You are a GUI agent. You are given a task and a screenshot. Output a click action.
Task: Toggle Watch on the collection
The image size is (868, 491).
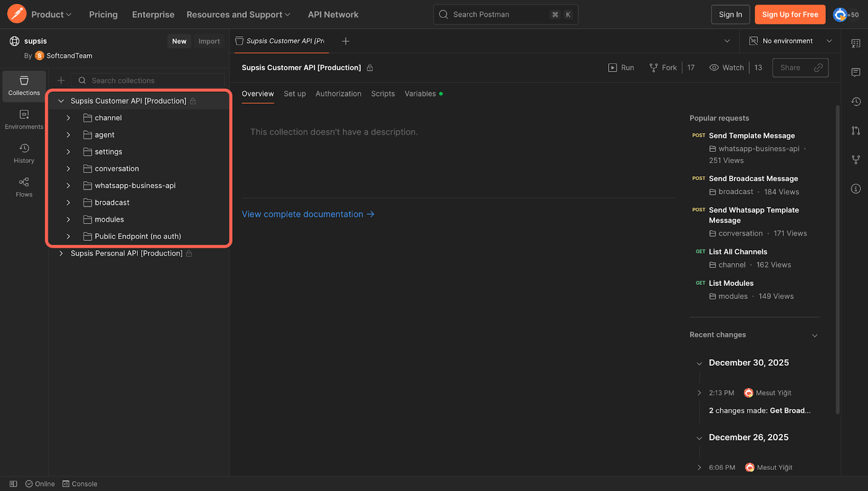(726, 68)
